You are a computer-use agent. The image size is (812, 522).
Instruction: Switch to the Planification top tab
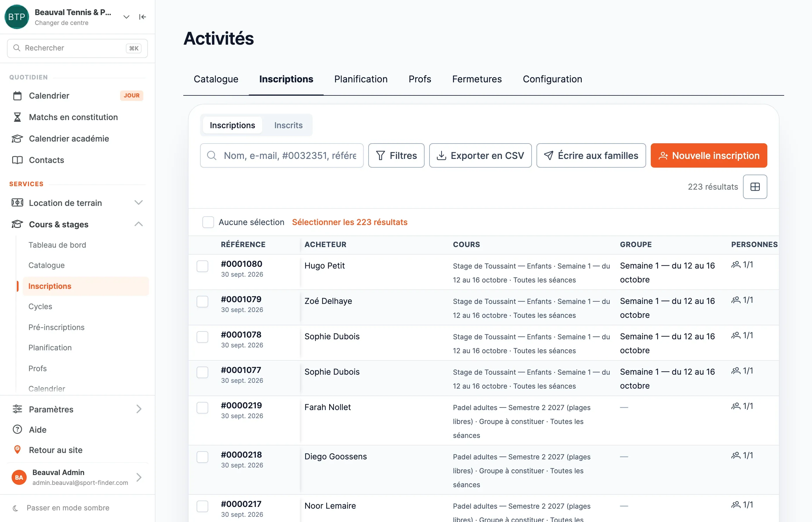(360, 79)
